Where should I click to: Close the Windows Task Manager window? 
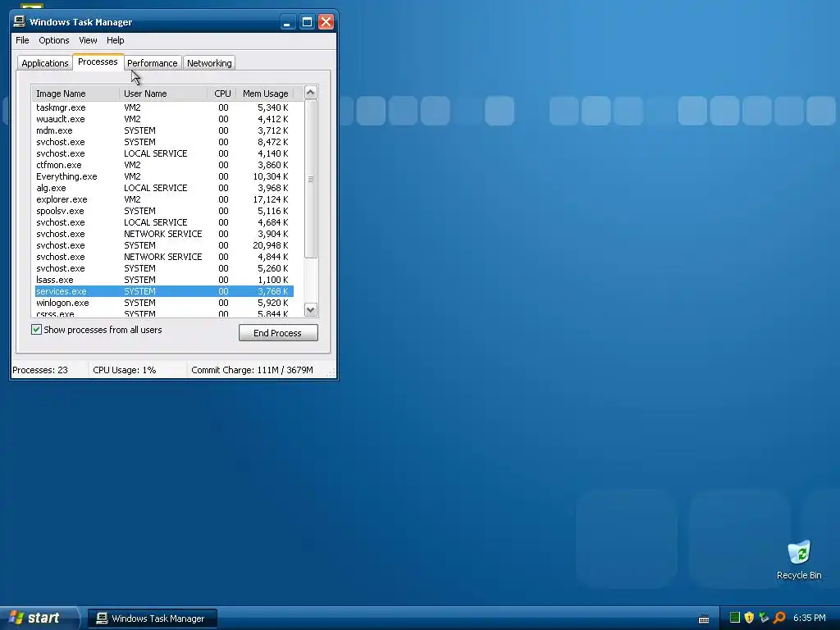[x=326, y=22]
